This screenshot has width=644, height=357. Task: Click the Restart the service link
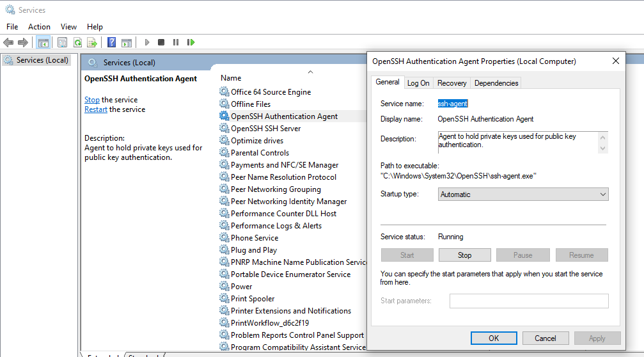[96, 109]
